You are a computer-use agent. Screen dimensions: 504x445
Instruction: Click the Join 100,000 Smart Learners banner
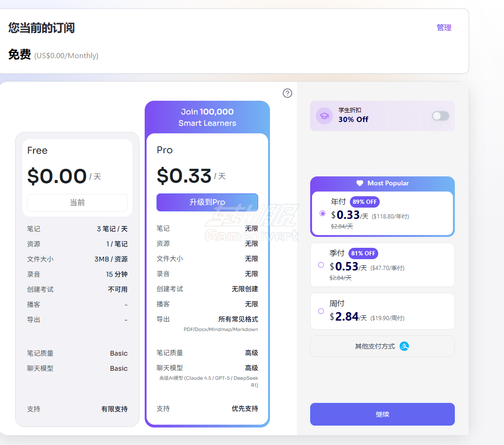click(207, 117)
